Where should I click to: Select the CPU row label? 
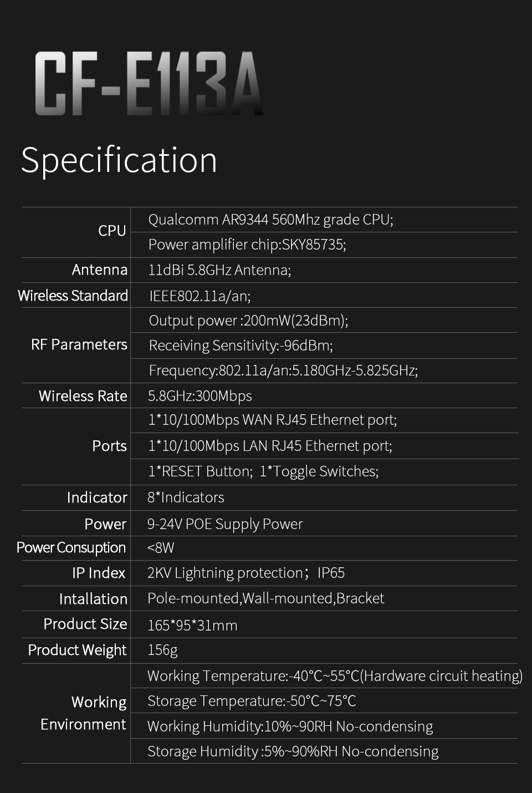coord(112,231)
